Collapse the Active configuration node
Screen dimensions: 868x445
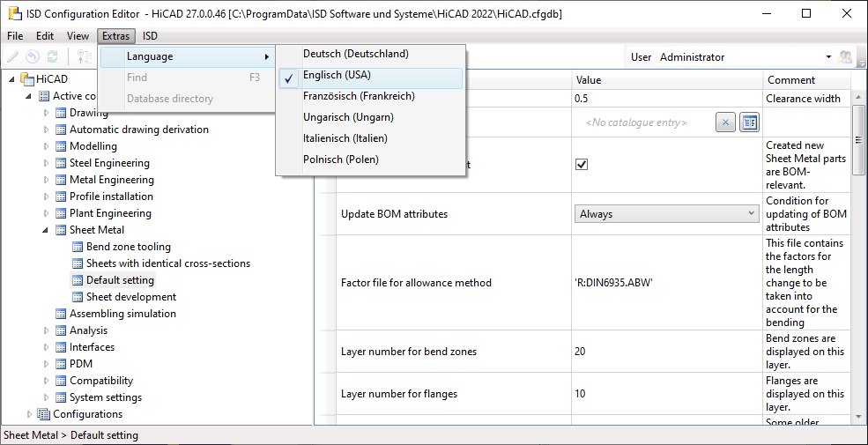(x=29, y=96)
